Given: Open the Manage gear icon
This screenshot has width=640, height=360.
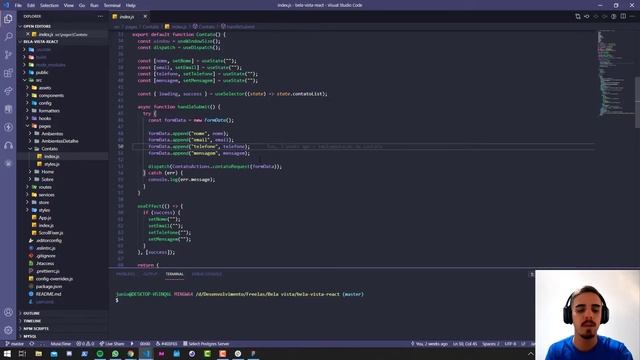Looking at the screenshot, I should pyautogui.click(x=8, y=330).
